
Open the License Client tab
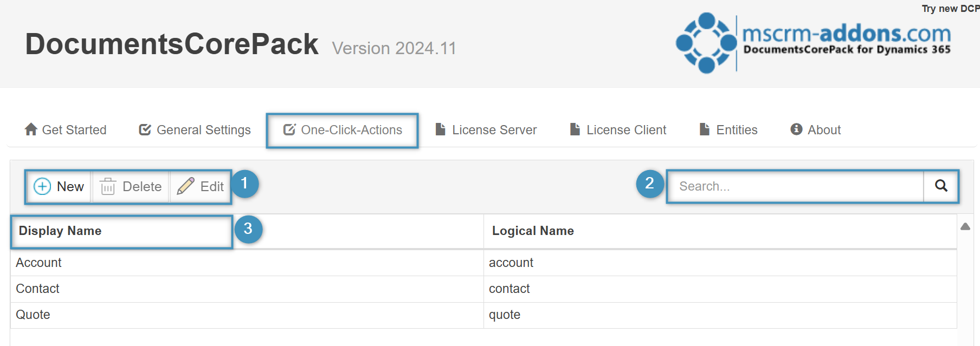pyautogui.click(x=618, y=130)
